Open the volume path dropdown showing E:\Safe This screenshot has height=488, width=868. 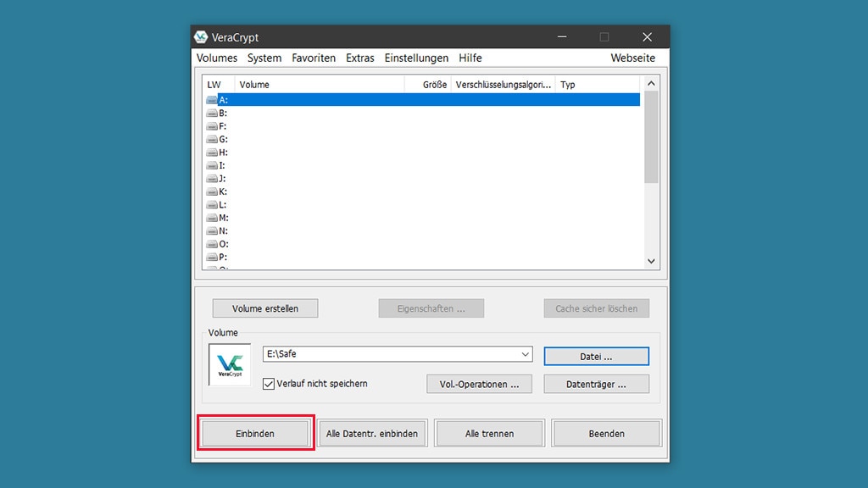click(525, 353)
